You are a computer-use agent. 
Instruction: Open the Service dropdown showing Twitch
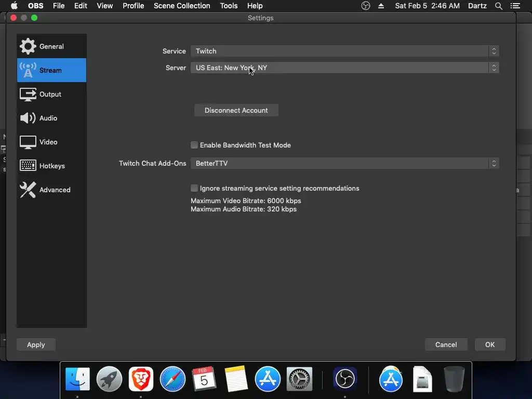345,51
